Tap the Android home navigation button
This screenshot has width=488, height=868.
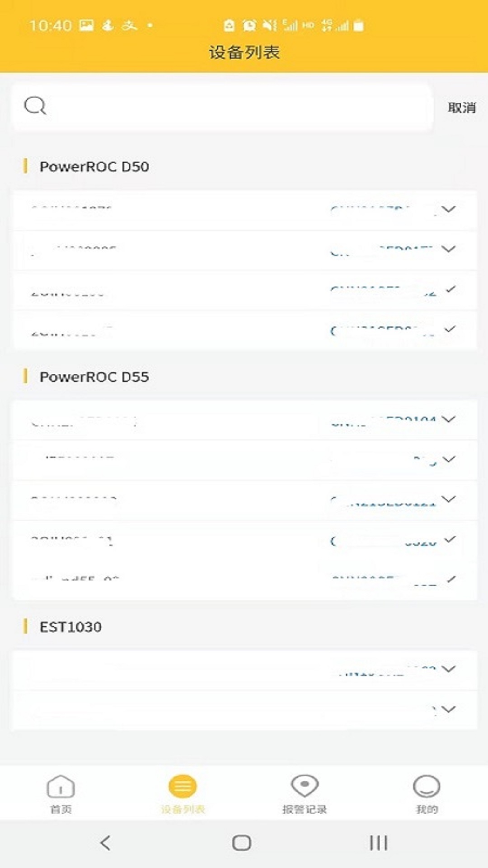click(242, 843)
